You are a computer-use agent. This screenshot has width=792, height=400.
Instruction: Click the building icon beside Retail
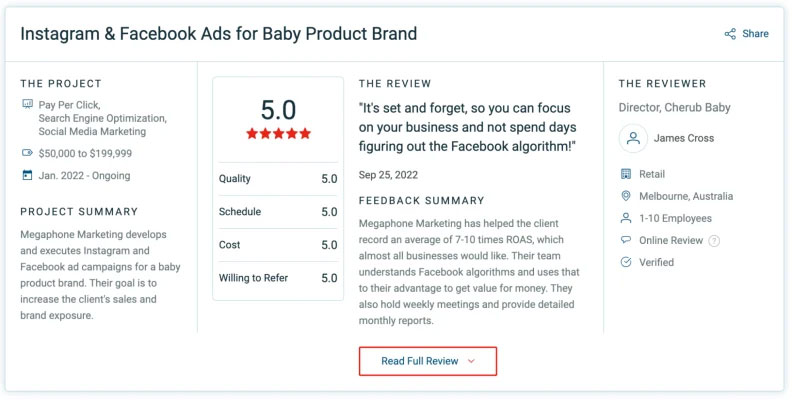(x=626, y=174)
